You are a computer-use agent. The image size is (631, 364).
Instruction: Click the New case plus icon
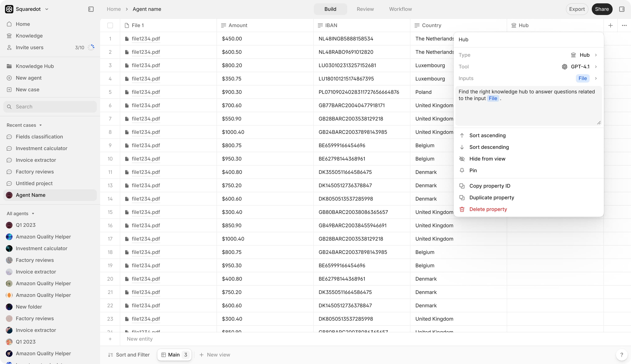click(x=9, y=89)
